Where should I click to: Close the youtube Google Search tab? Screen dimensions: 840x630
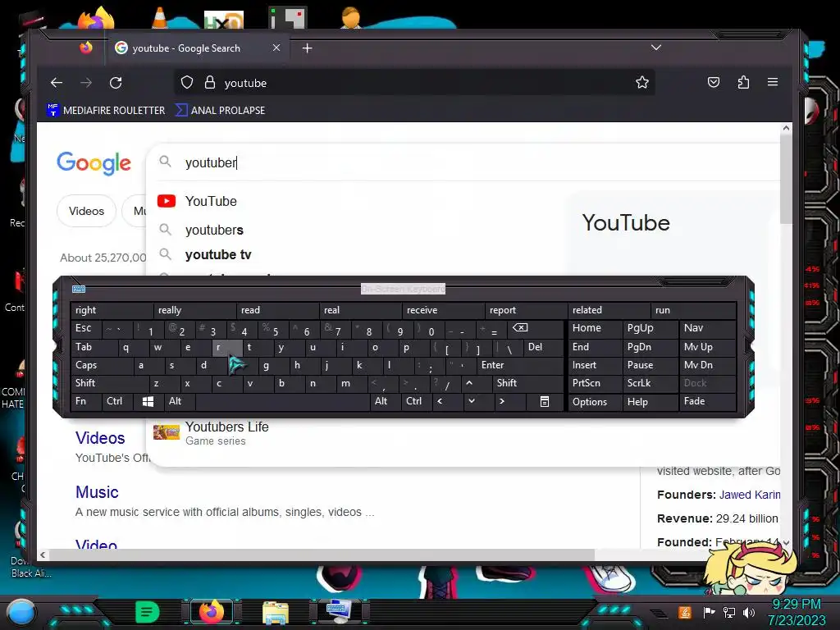click(x=276, y=48)
